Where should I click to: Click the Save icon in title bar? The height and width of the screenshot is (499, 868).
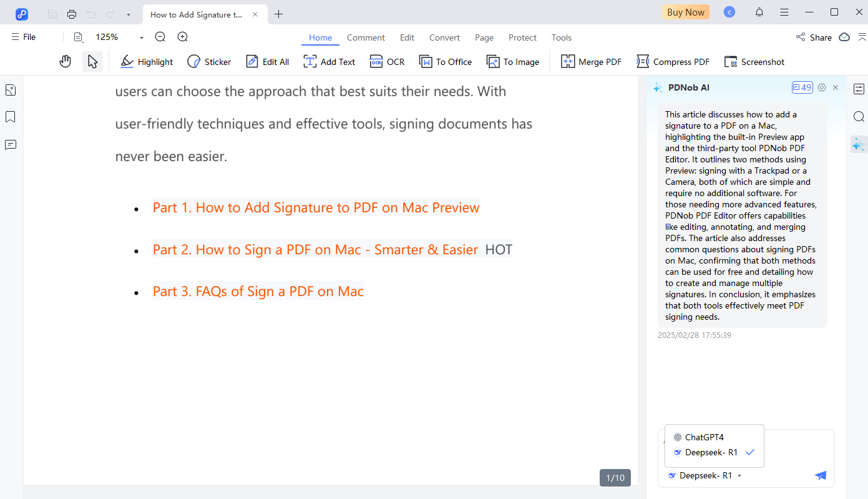coord(52,14)
